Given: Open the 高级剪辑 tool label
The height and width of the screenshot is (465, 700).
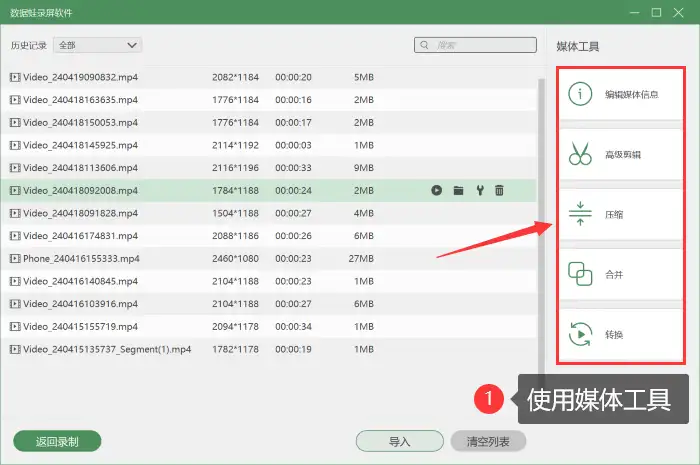Looking at the screenshot, I should point(623,154).
